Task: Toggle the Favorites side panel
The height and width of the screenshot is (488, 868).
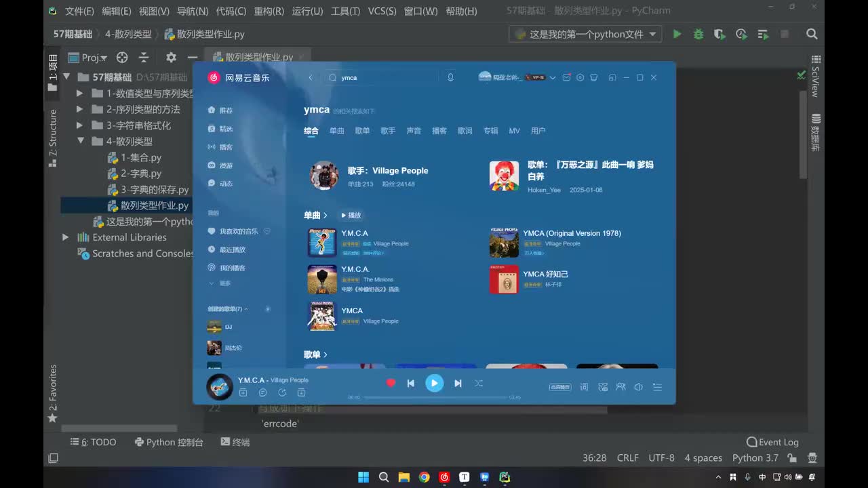Action: 53,393
